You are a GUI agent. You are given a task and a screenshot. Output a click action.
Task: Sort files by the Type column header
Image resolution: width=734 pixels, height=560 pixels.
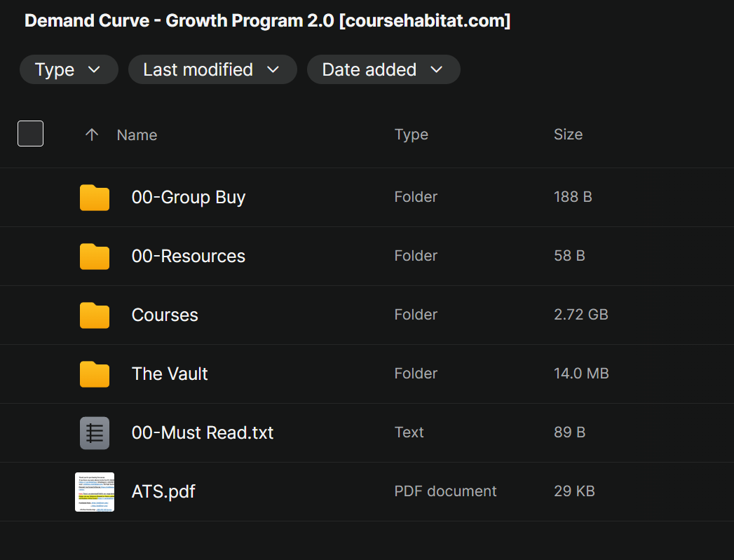pyautogui.click(x=411, y=135)
